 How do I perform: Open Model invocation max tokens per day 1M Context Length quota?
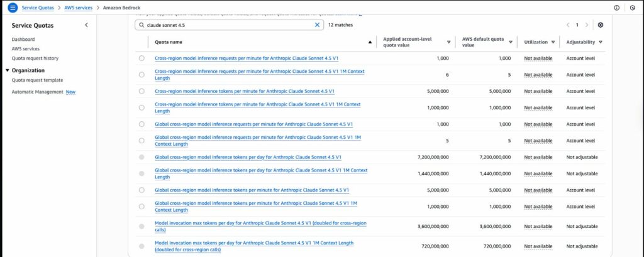[x=254, y=246]
